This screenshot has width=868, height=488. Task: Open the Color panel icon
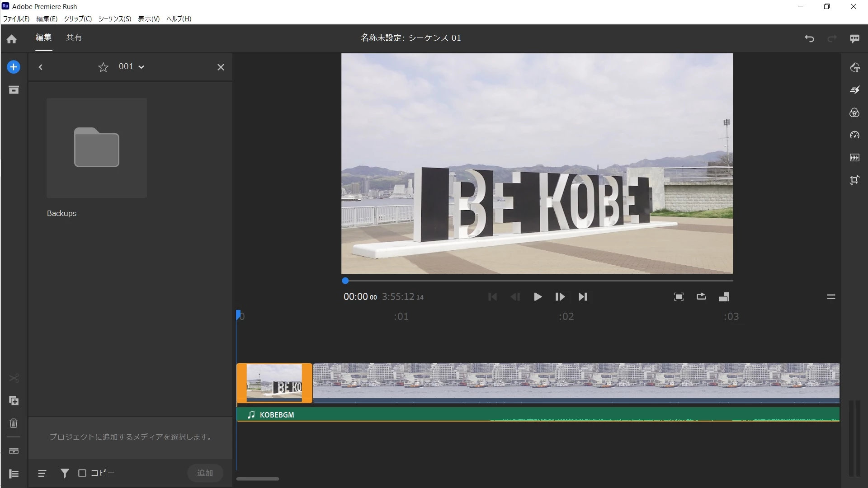[x=854, y=113]
